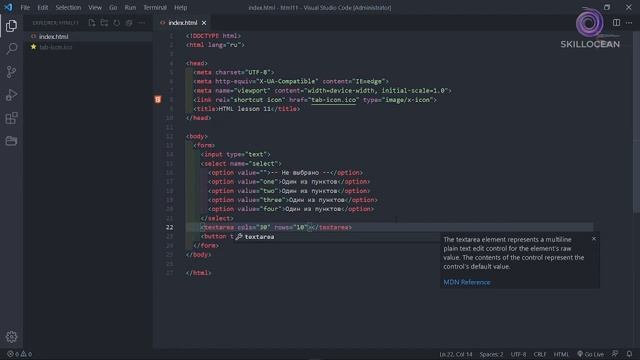
Task: Click the title HTML lesson 11 text
Action: click(244, 109)
